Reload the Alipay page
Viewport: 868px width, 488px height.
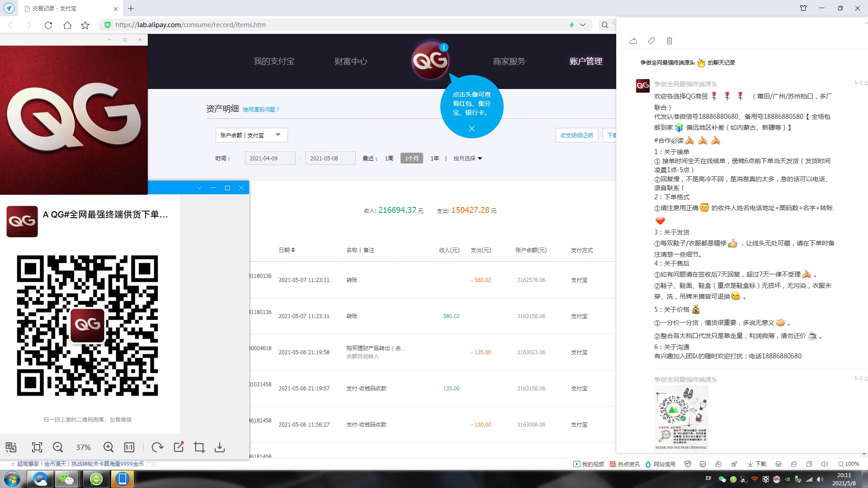[48, 25]
